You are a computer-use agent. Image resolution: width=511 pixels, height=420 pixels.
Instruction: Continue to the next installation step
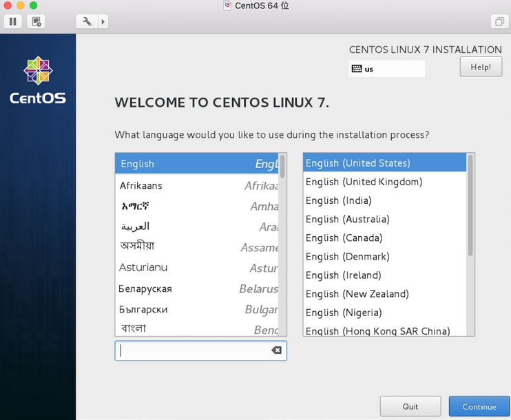(x=479, y=406)
